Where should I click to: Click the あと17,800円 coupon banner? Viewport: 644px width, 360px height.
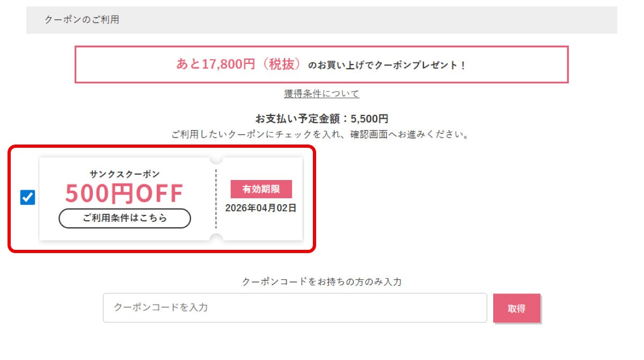(x=322, y=64)
